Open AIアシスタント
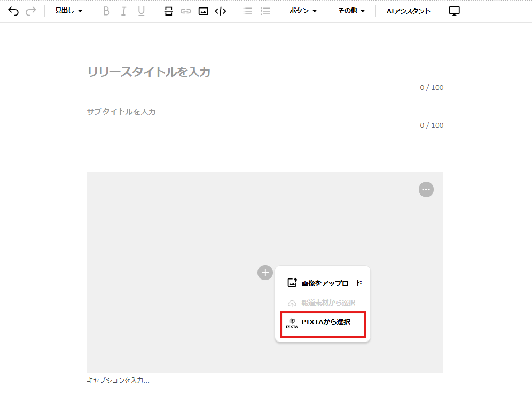The height and width of the screenshot is (395, 532). click(408, 11)
